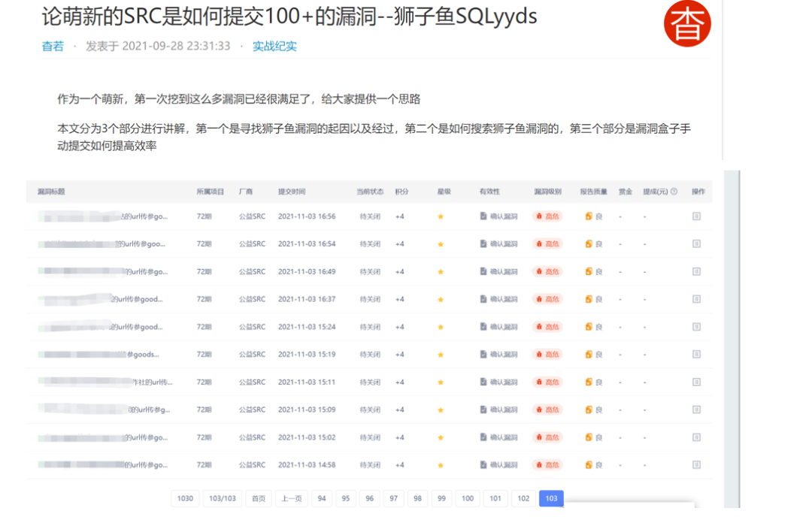Click the 操作 column header
812x520 pixels.
click(x=698, y=192)
